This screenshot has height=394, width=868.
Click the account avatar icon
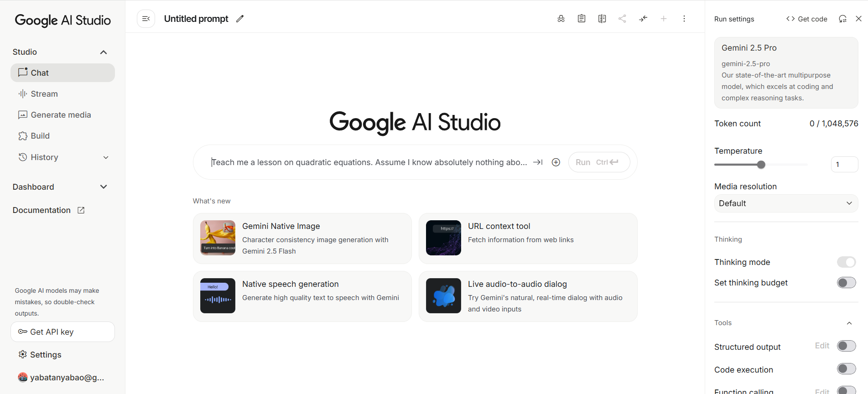(x=22, y=377)
